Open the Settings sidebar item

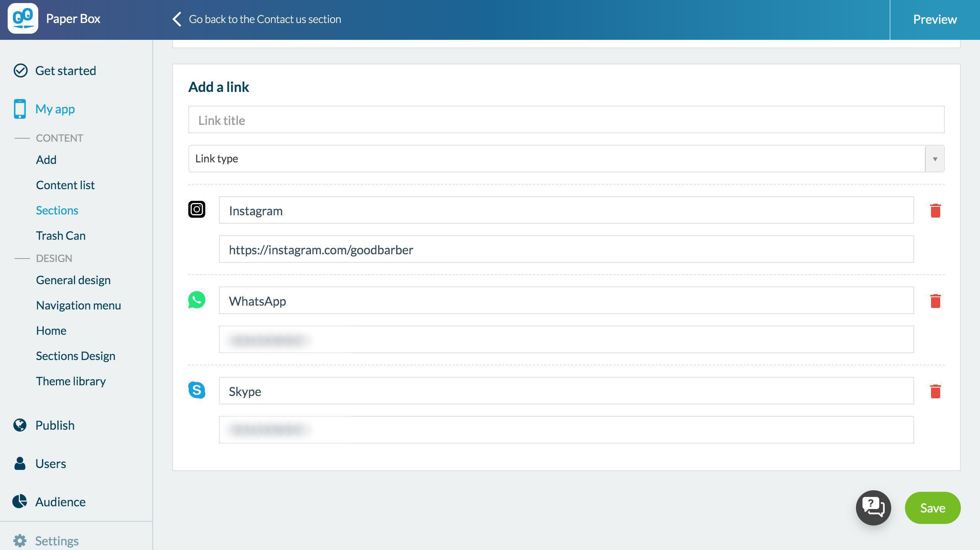click(x=57, y=541)
